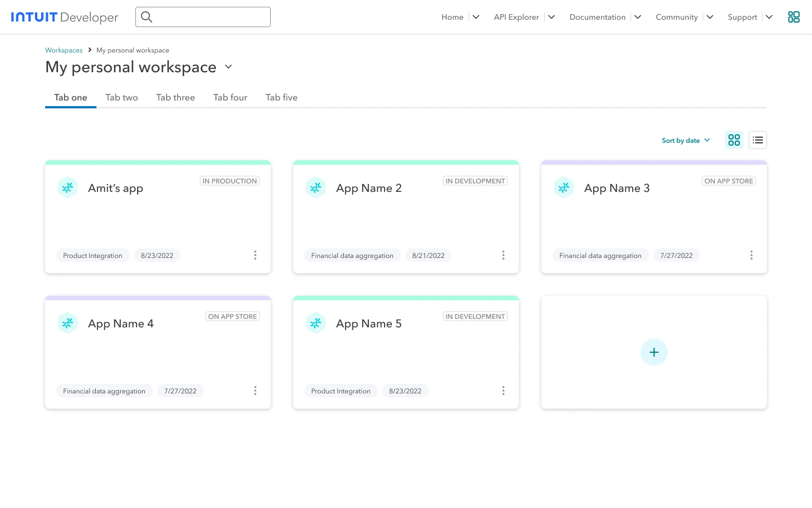Screen dimensions: 812x508
Task: Click the Intuit Developer logo
Action: [65, 17]
